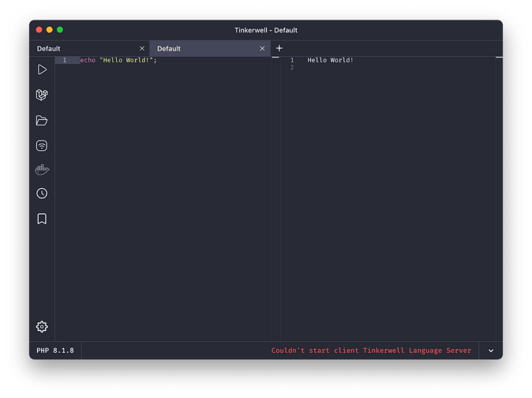Click the PHP 8.1.8 version selector
The width and height of the screenshot is (532, 398).
(55, 350)
